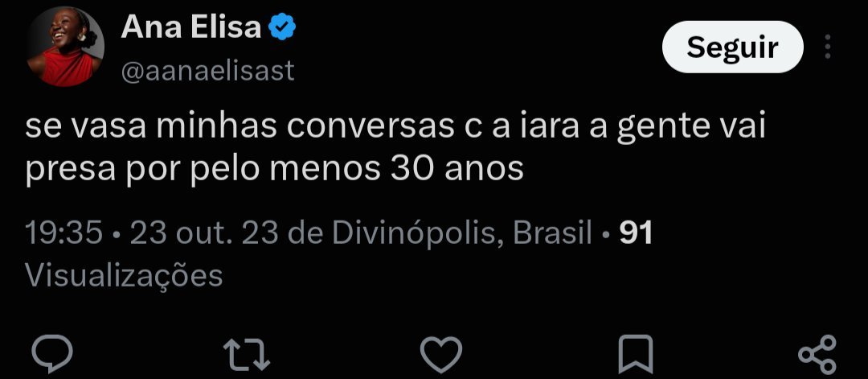Screen dimensions: 868x379
Task: Click the 19:35 timestamp
Action: (64, 233)
